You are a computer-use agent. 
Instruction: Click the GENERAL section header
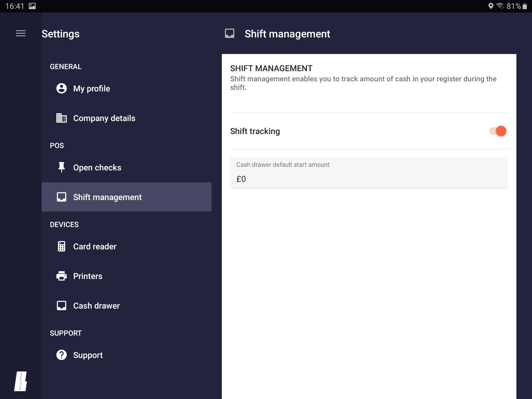point(66,66)
